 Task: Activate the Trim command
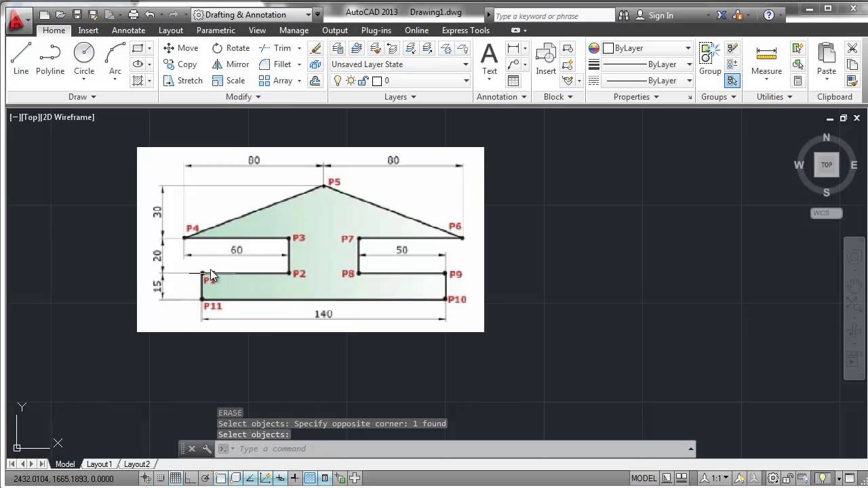pos(275,48)
